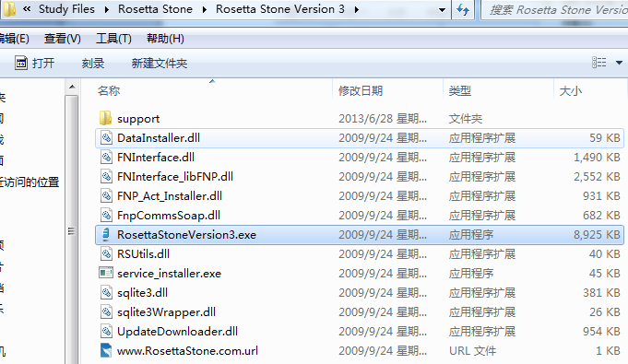Viewport: 628px width, 364px height.
Task: Open the 查看(V) menu
Action: click(62, 39)
